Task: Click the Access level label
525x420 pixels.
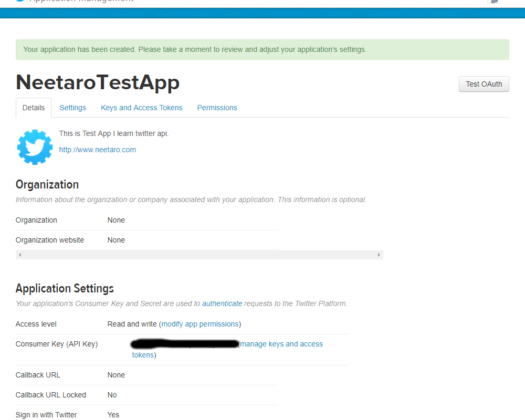Action: [36, 324]
